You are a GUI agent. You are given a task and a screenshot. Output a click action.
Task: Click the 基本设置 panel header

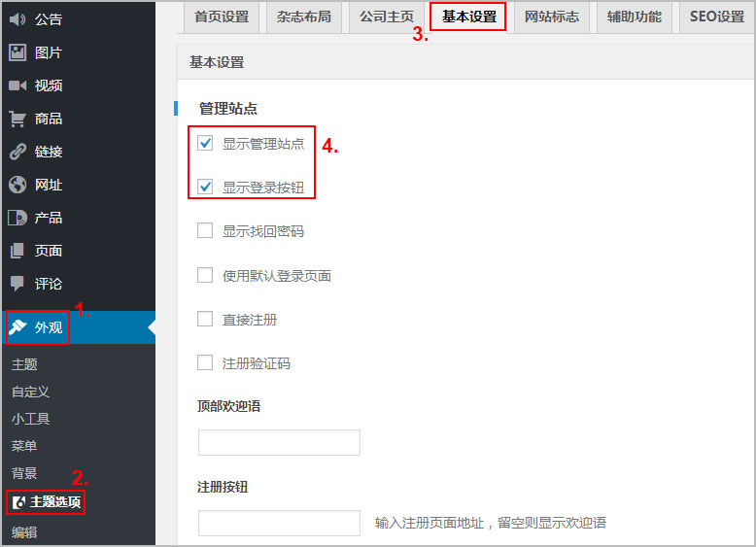point(217,62)
